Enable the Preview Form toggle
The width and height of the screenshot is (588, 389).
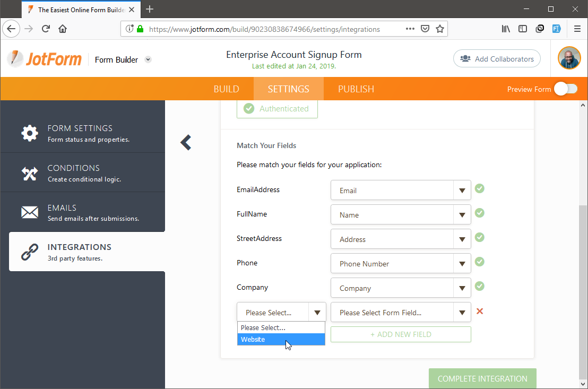(x=565, y=89)
